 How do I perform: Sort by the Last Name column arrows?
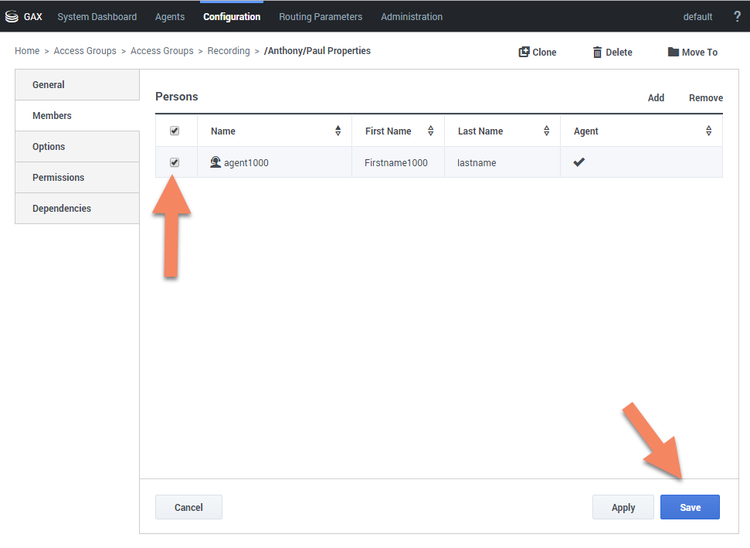pyautogui.click(x=547, y=131)
